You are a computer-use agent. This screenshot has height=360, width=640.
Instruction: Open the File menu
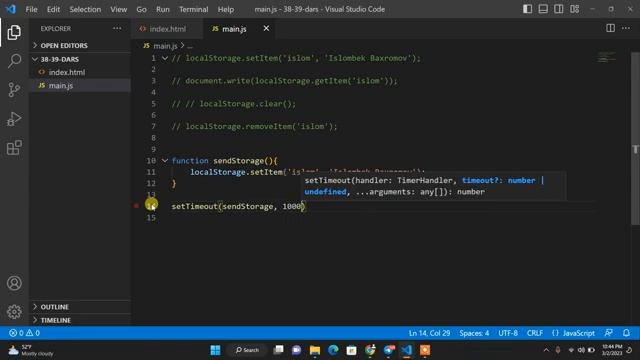point(31,9)
